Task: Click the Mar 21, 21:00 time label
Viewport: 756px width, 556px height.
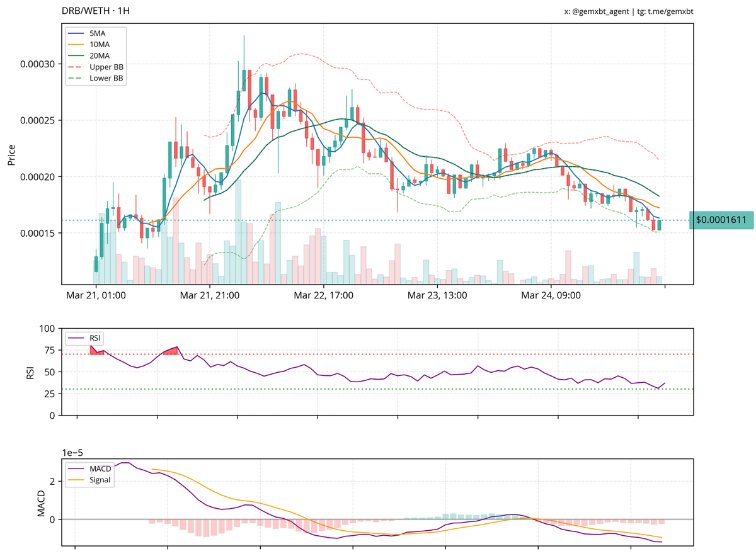Action: 210,295
